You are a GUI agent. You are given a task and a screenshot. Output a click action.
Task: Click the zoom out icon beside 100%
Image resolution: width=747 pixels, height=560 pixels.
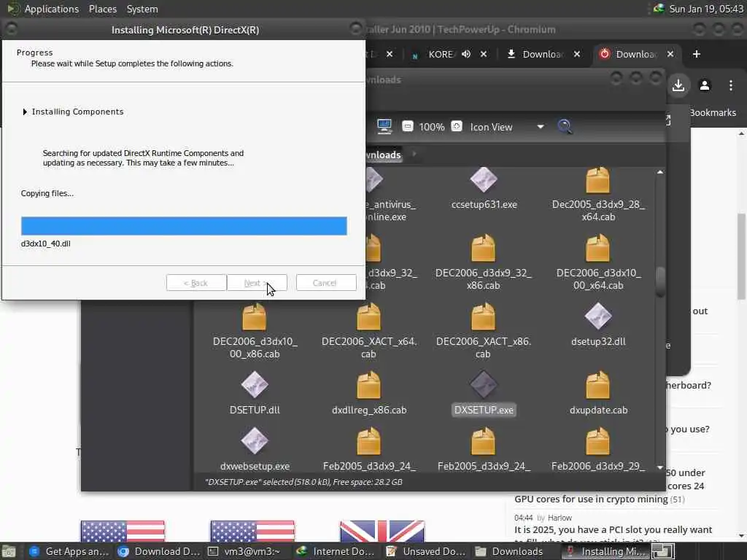[x=408, y=127]
